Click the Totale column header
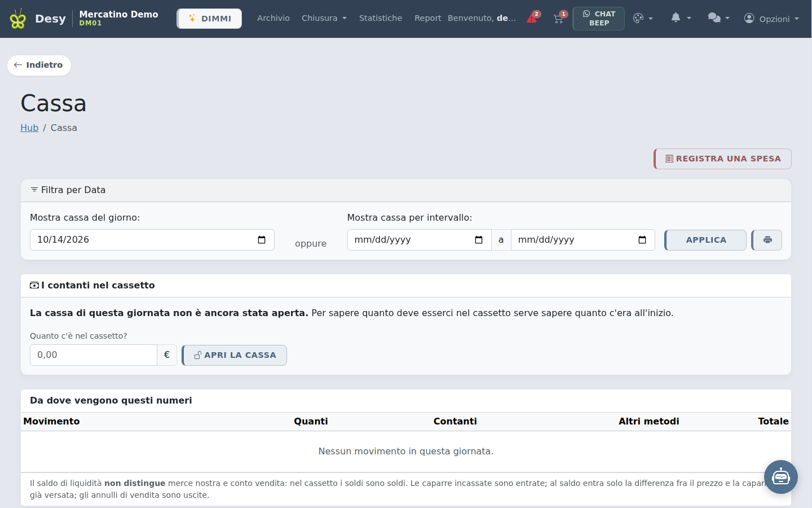Viewport: 812px width, 508px height. (x=773, y=421)
